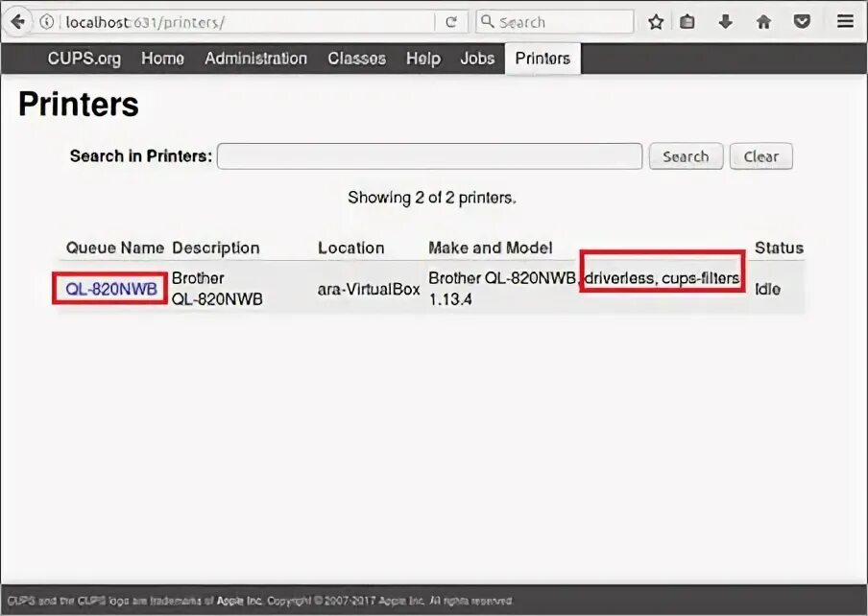Open the site information icon in address bar
This screenshot has height=616, width=868.
46,22
